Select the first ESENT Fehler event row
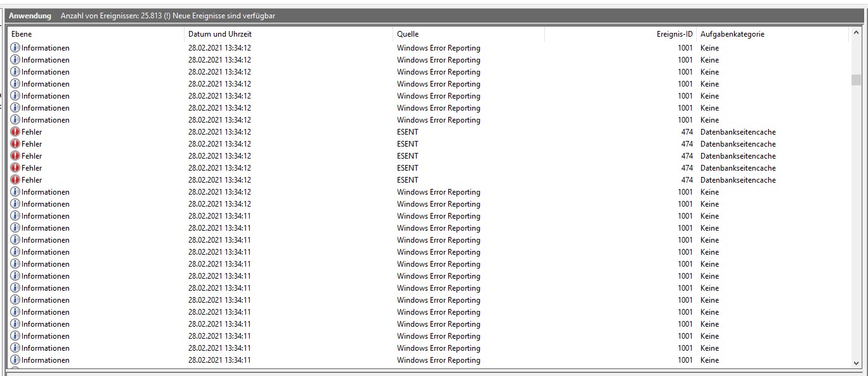 click(253, 131)
